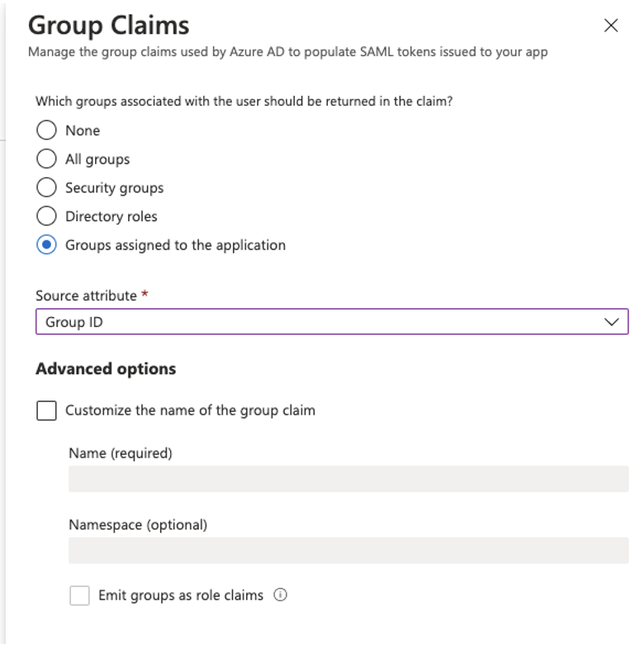
Task: Click the Source attribute label
Action: 87,296
